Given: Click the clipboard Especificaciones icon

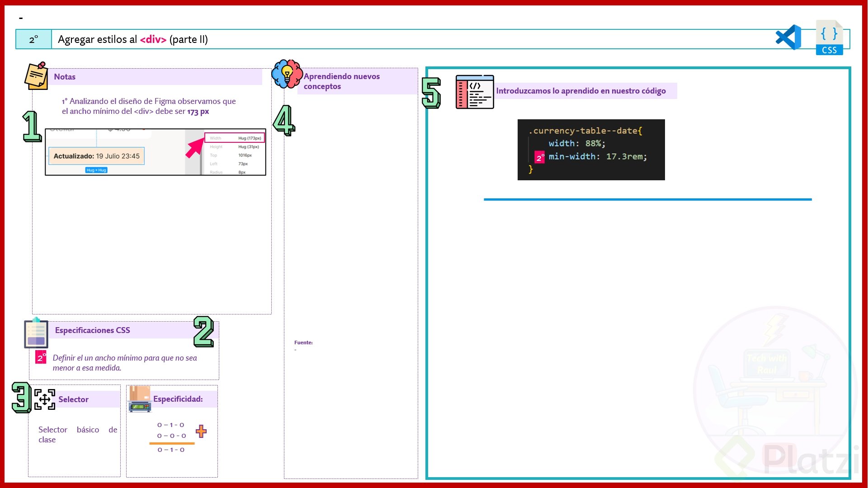Looking at the screenshot, I should [36, 333].
